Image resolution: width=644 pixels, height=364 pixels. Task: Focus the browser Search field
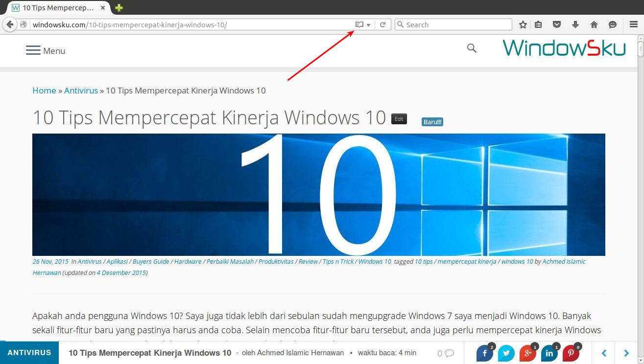point(453,24)
